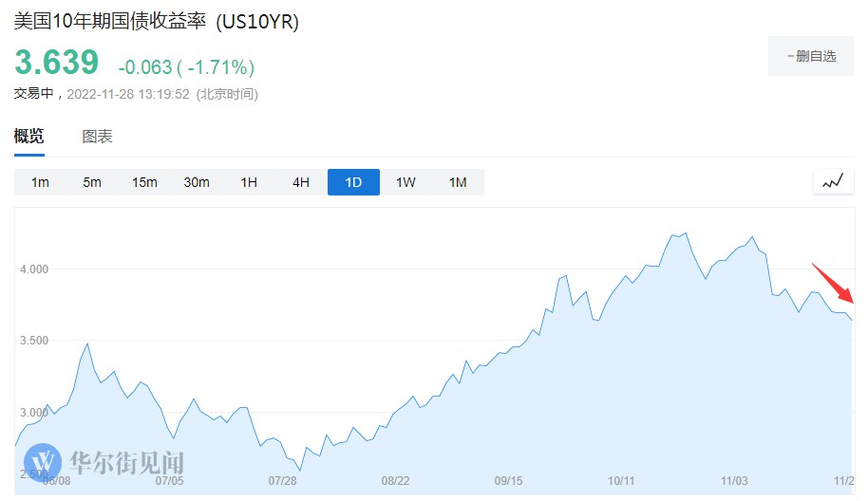Click the 10/11 date marker on axis

(x=621, y=481)
